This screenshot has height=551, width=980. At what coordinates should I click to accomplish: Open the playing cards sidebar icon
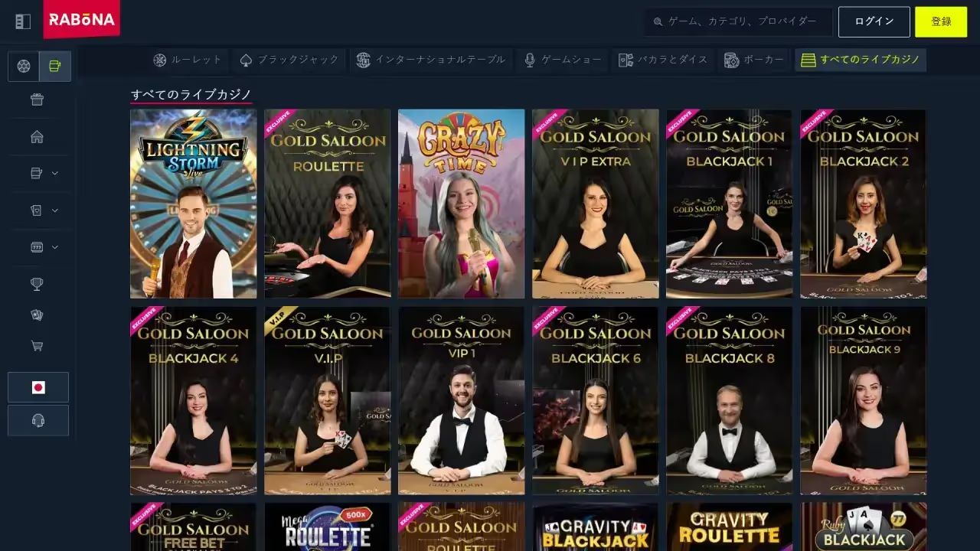coord(37,315)
